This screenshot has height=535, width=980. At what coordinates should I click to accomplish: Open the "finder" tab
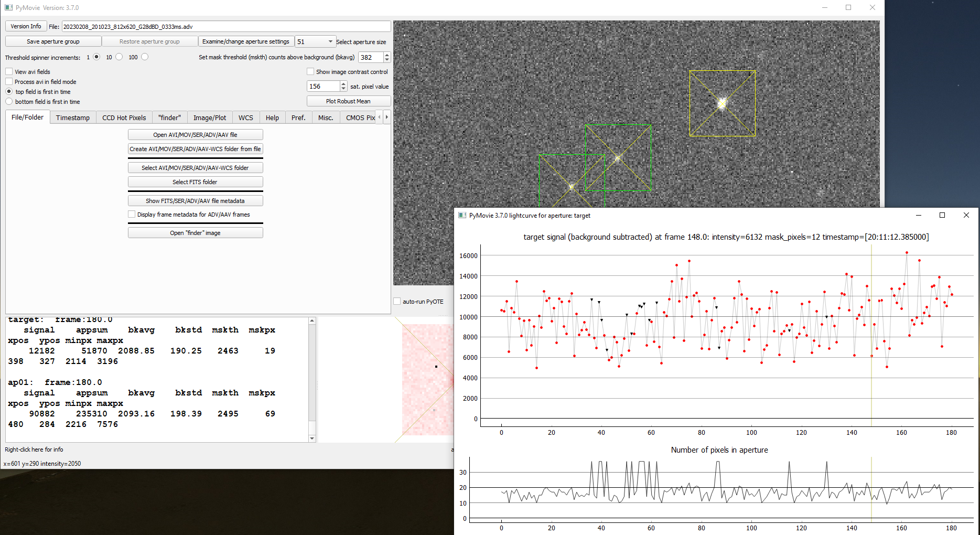pos(169,117)
